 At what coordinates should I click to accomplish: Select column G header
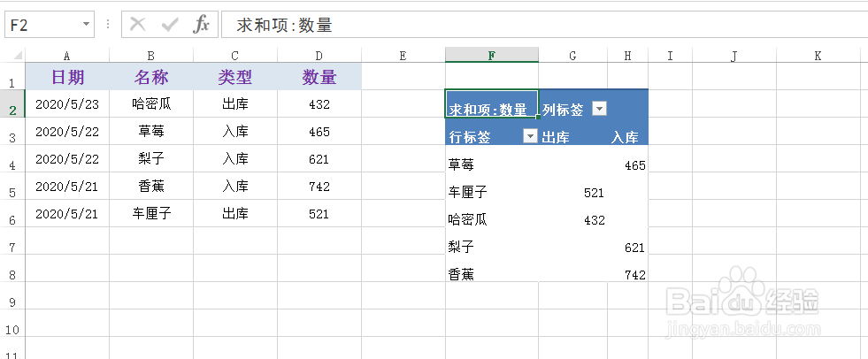573,56
